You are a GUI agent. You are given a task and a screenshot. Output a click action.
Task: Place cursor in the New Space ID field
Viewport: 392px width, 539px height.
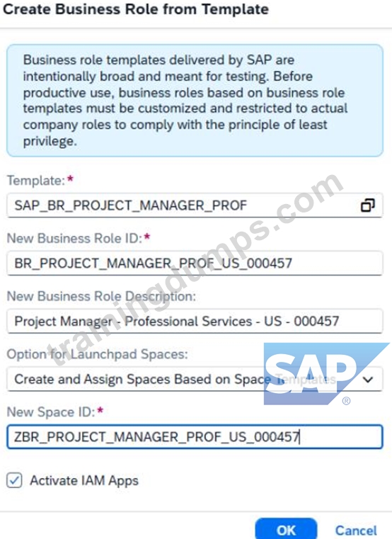(195, 437)
